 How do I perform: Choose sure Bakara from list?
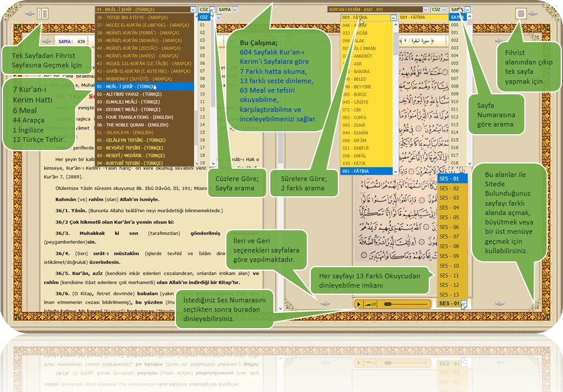(x=367, y=71)
